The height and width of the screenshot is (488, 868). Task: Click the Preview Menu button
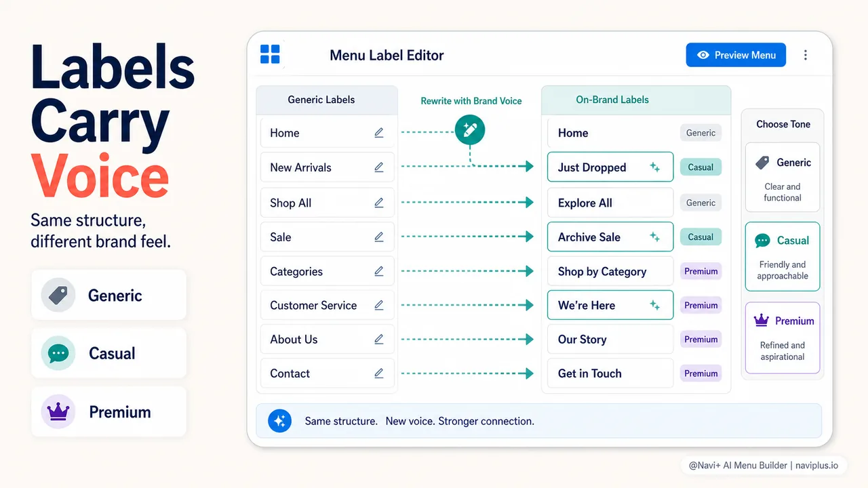coord(736,55)
